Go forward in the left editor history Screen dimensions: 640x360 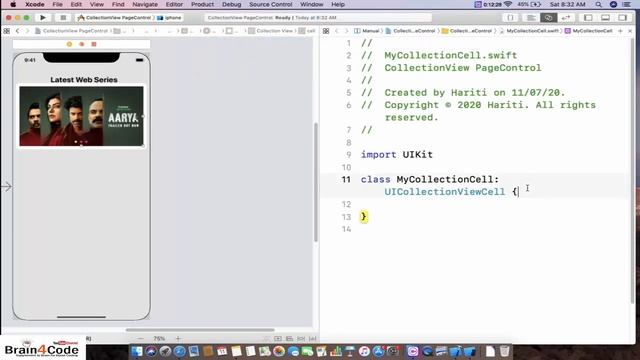(27, 31)
